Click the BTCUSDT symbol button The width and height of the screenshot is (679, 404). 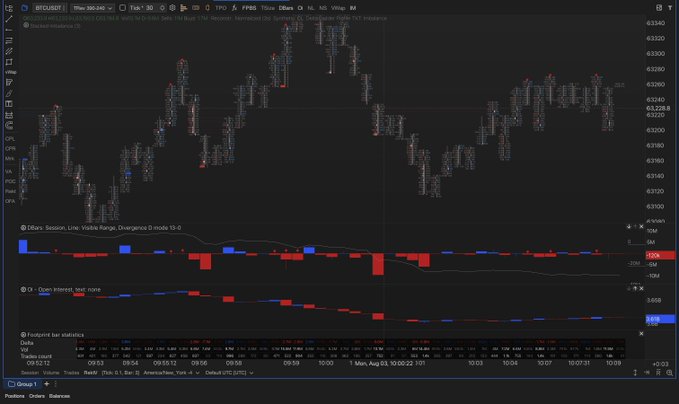click(49, 8)
